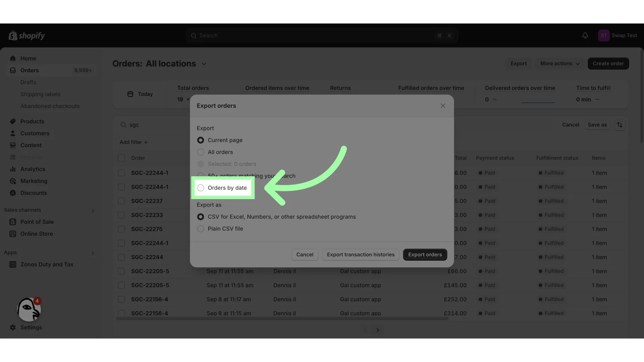Click the Create order button
The height and width of the screenshot is (362, 644).
[x=608, y=64]
